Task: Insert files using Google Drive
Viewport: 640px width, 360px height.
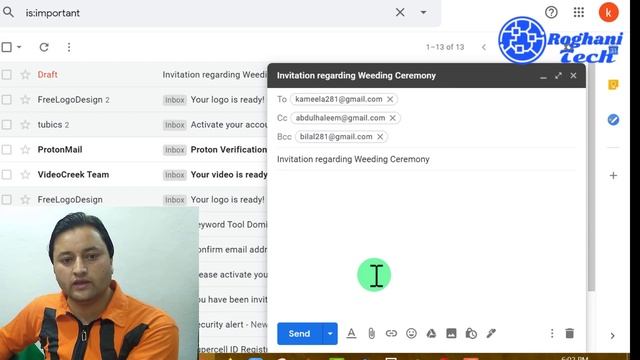Action: tap(431, 333)
